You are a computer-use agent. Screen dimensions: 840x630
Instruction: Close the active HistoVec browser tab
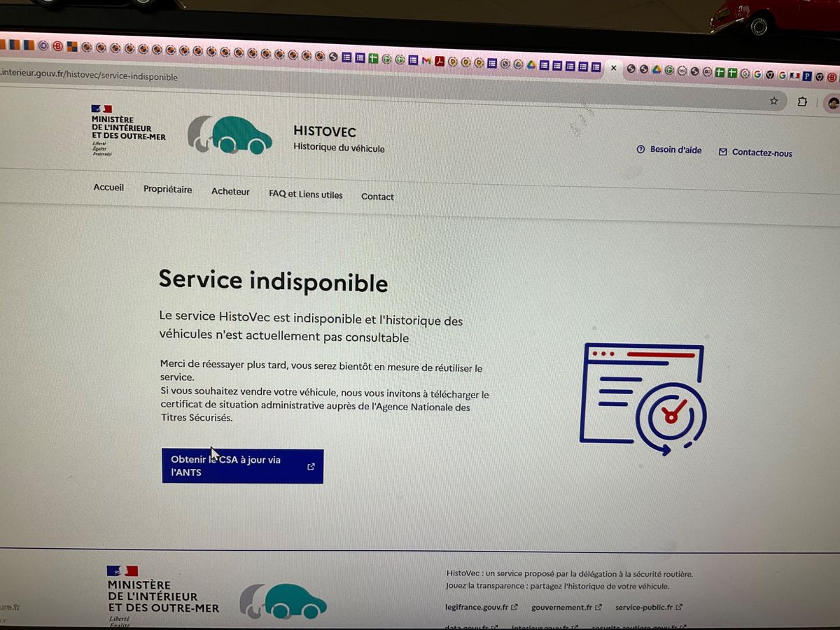[613, 68]
